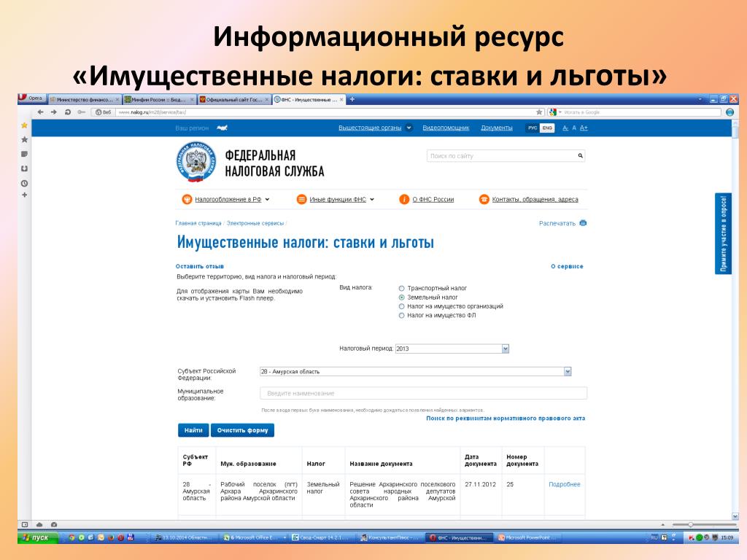The image size is (747, 560).
Task: Click the Federal Tax Service emblem logo
Action: click(x=196, y=163)
